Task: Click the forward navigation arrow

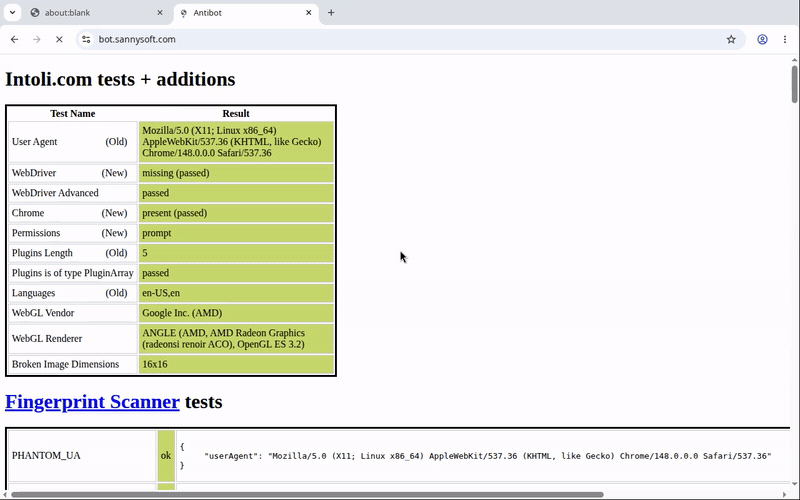Action: pyautogui.click(x=37, y=39)
